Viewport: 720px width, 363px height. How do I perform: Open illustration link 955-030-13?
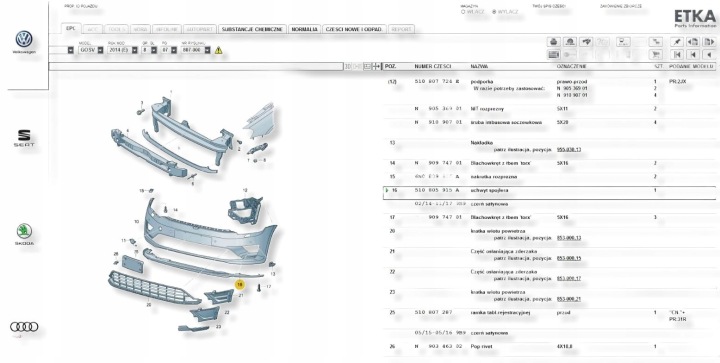568,150
